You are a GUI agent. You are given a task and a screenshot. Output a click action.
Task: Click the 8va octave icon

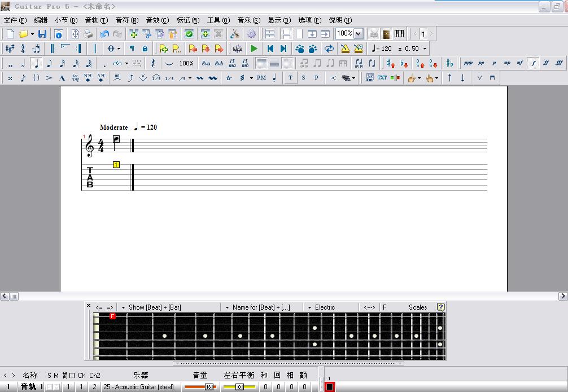coord(206,63)
